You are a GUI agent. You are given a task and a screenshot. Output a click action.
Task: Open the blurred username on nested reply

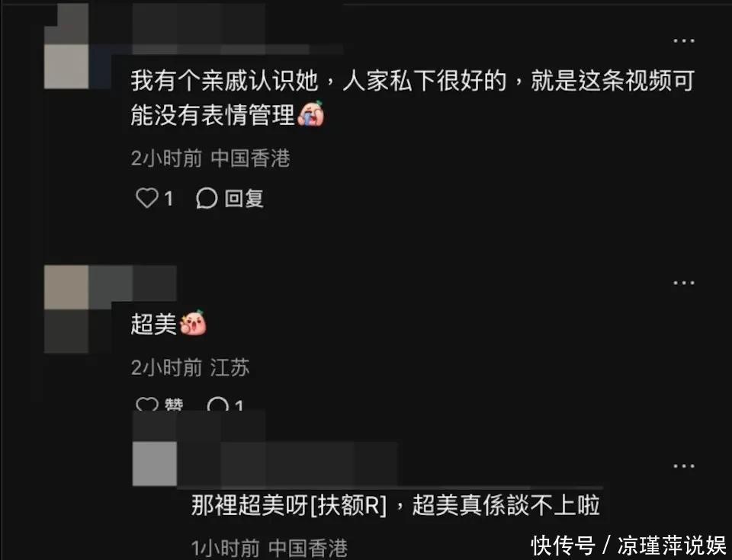coord(287,463)
